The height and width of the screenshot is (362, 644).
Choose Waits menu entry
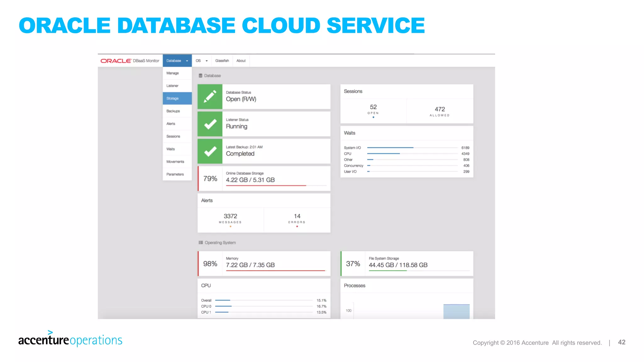coord(177,149)
